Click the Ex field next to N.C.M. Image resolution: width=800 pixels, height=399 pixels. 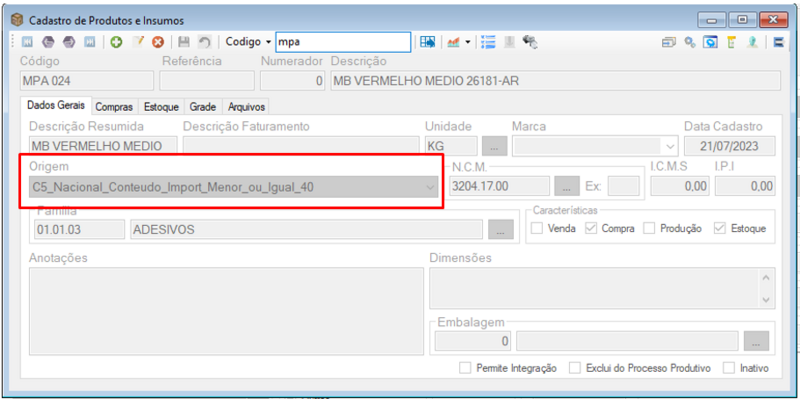click(x=623, y=186)
